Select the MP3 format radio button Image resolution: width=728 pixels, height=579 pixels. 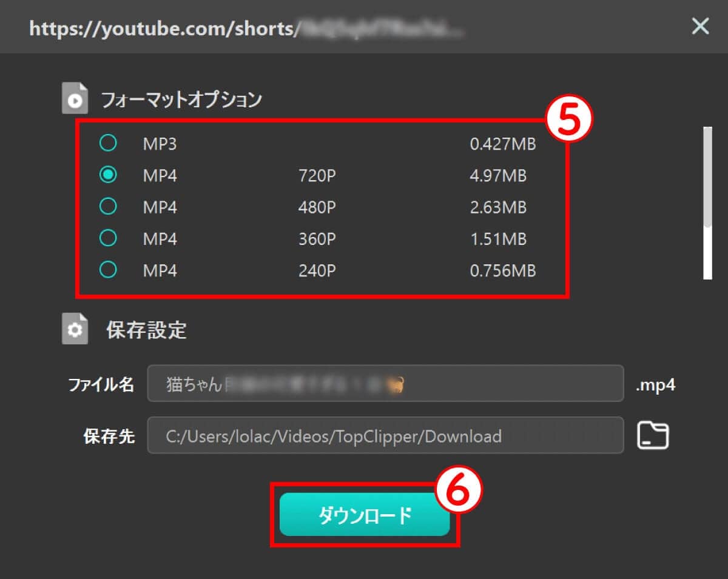coord(108,143)
